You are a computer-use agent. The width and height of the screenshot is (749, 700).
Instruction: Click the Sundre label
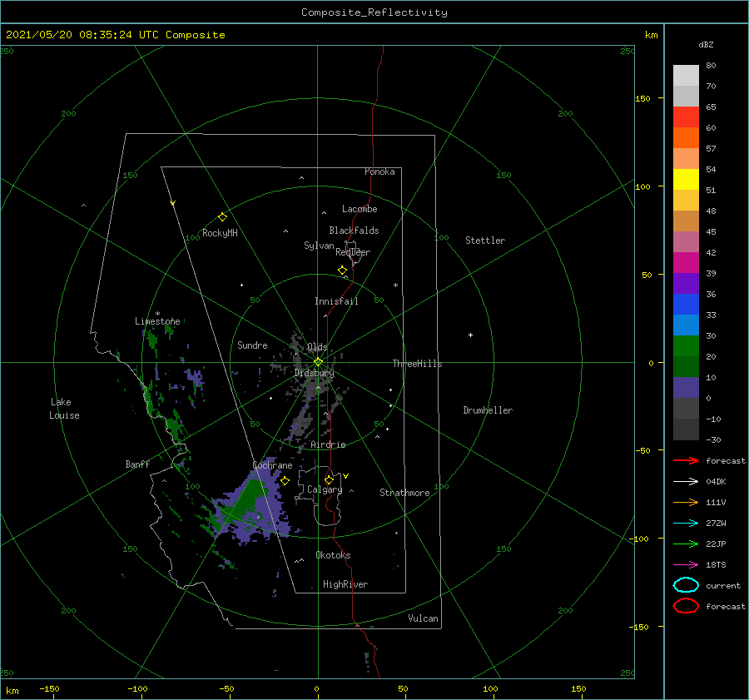pos(252,345)
